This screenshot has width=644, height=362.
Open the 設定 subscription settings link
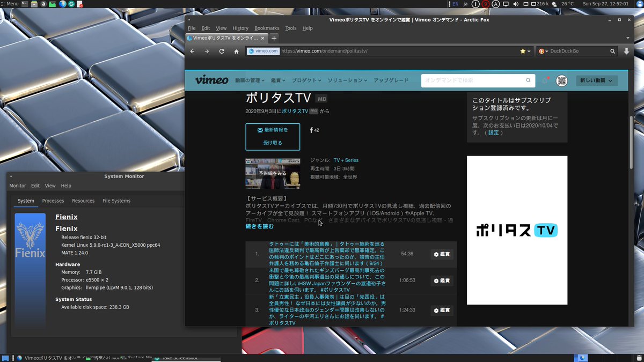[x=494, y=132]
